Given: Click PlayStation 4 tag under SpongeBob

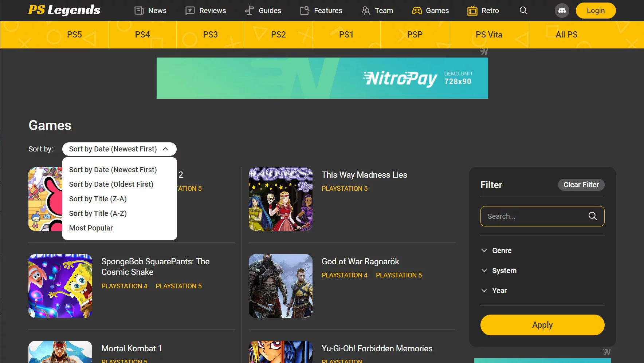Looking at the screenshot, I should pyautogui.click(x=124, y=286).
